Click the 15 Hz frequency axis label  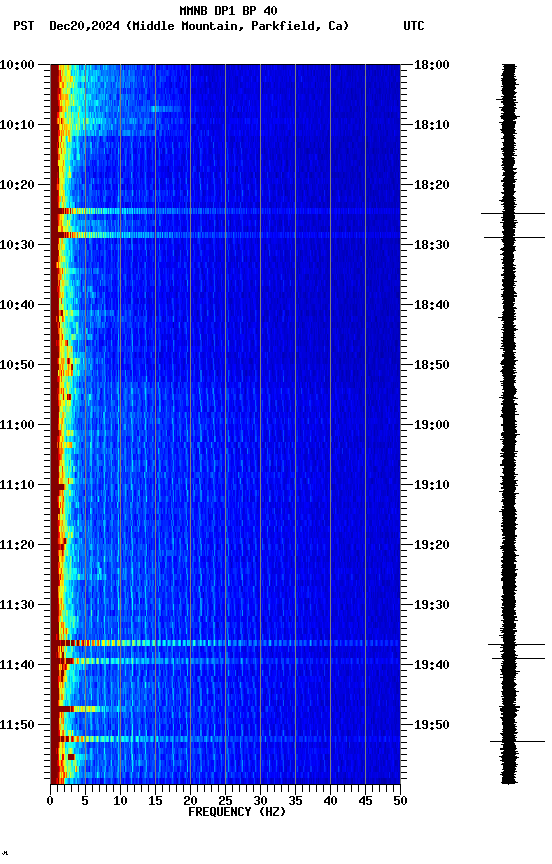click(x=155, y=802)
